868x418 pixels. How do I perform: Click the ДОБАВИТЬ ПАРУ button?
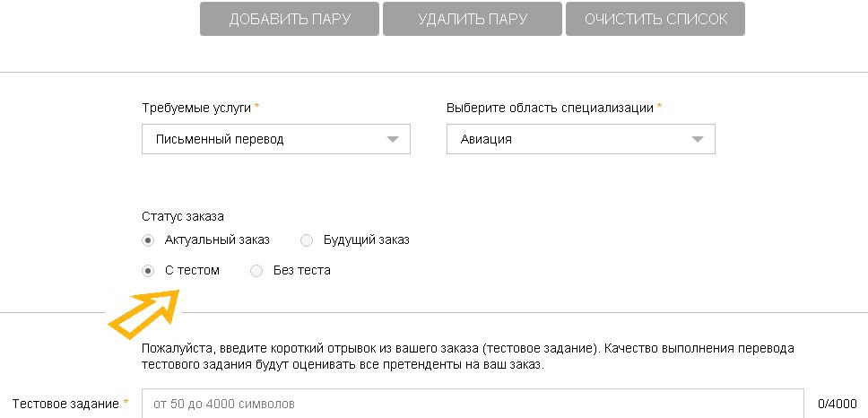[290, 19]
